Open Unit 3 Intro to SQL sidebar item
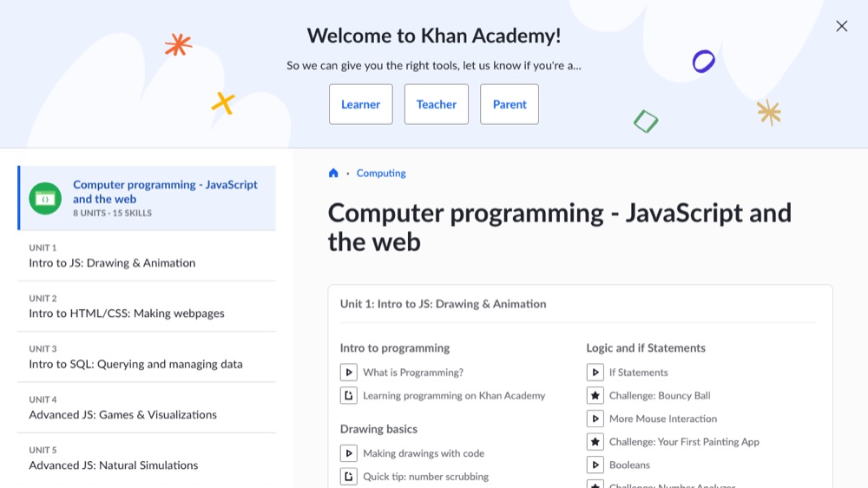The width and height of the screenshot is (868, 488). (x=147, y=357)
